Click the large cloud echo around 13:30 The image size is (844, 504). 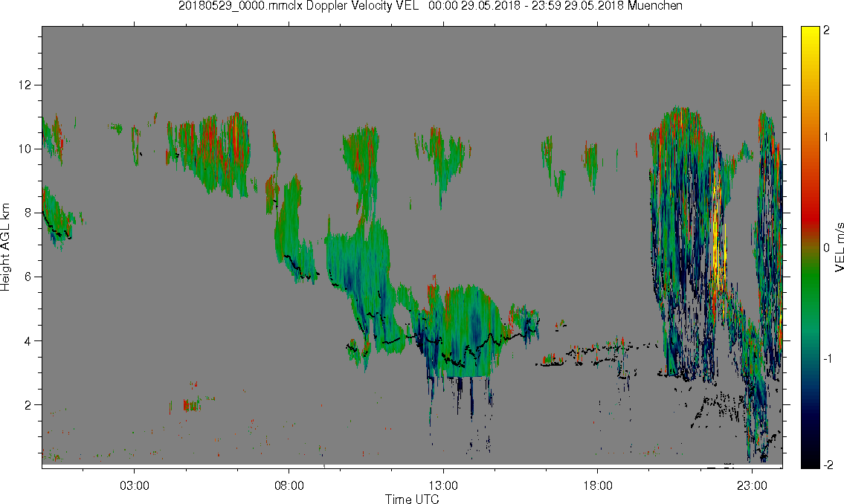click(471, 331)
